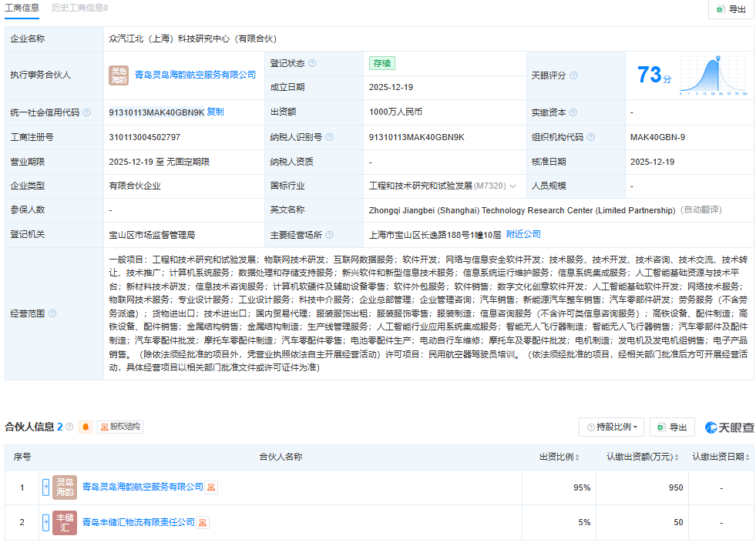Image resolution: width=756 pixels, height=546 pixels.
Task: Click the equity structure icon after 青岛灵岛海韵航空服务有限公司
Action: point(211,487)
